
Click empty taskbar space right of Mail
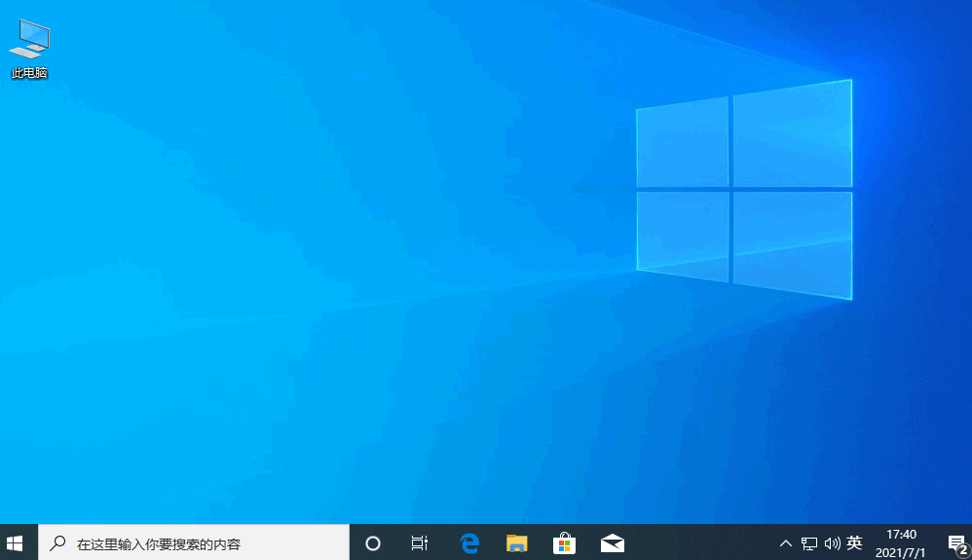(701, 543)
